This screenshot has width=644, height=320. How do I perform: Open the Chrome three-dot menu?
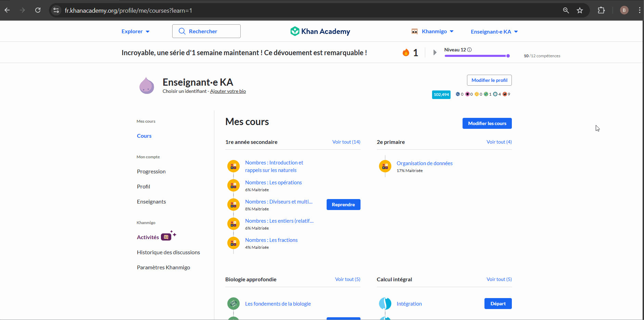coord(639,10)
